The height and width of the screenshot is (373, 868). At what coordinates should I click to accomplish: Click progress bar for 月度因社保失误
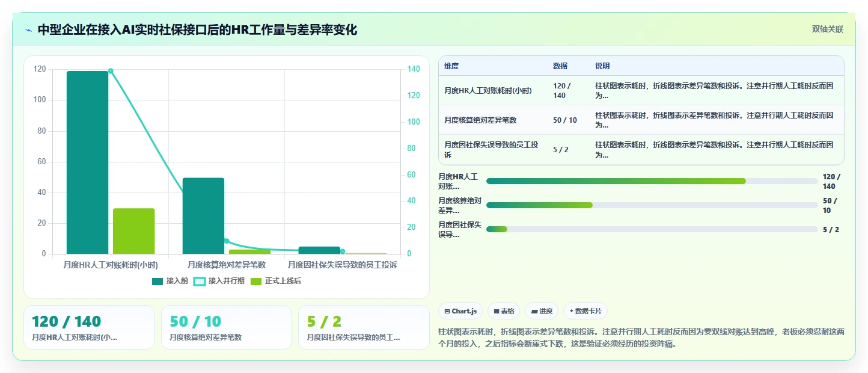click(x=652, y=229)
